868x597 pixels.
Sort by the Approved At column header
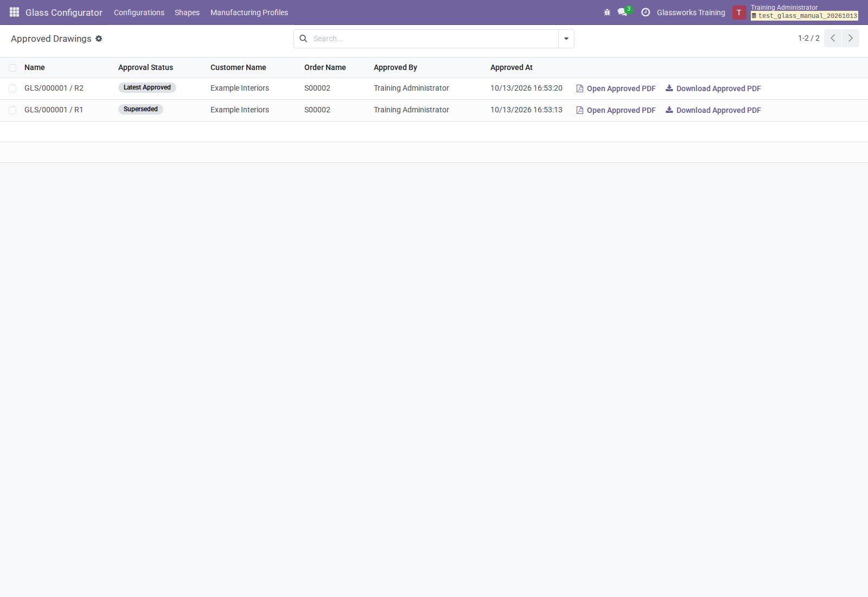(512, 67)
